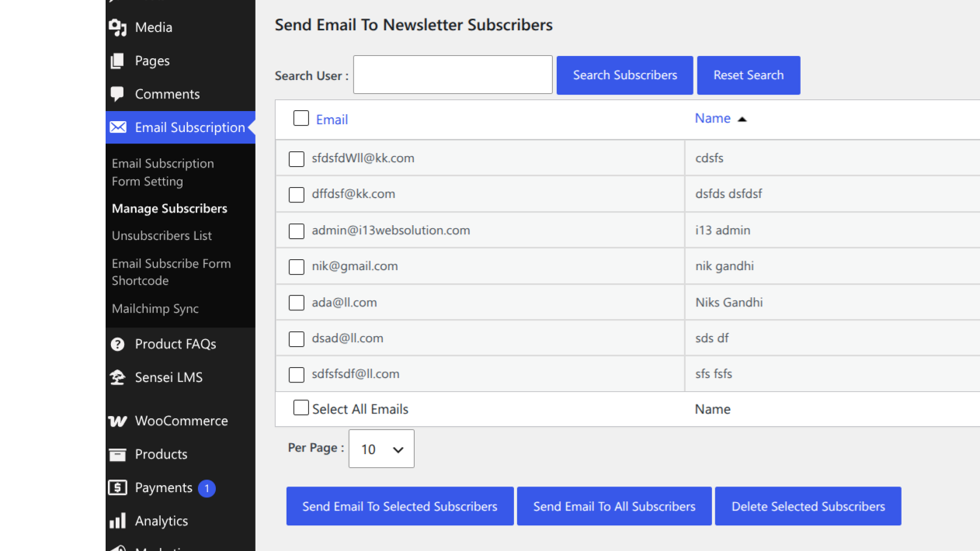Click the Search User input field
Viewport: 980px width, 551px height.
pyautogui.click(x=453, y=75)
